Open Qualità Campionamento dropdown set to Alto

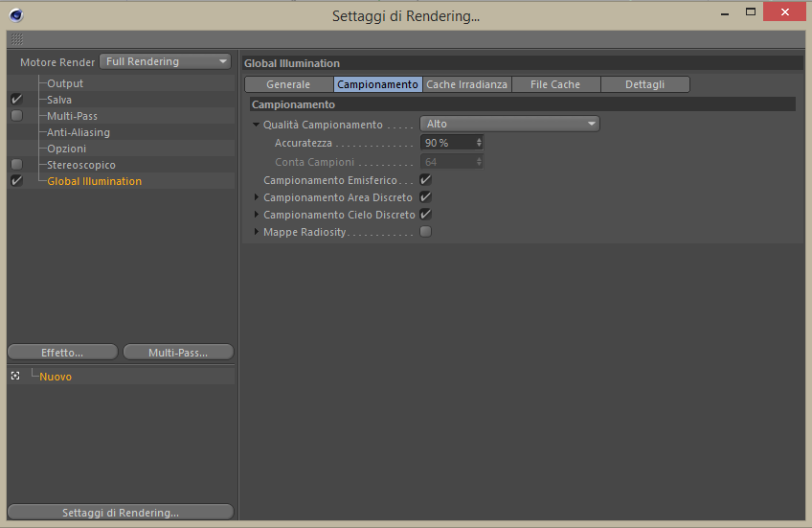[508, 124]
